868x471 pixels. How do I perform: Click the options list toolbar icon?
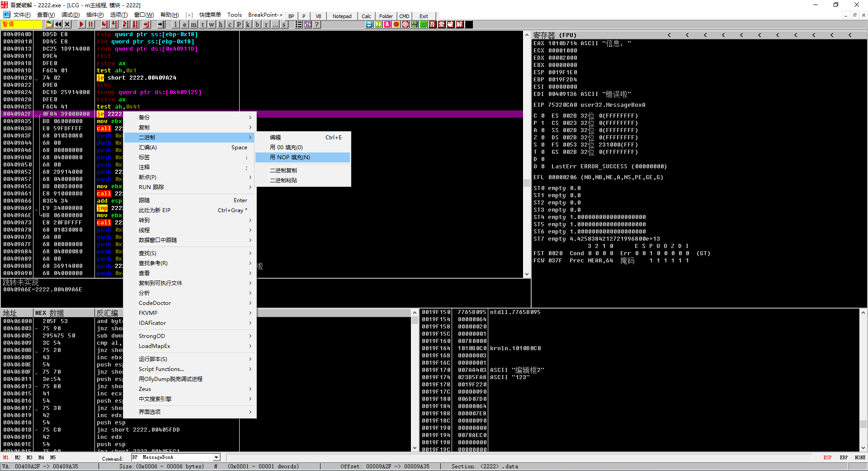tap(298, 24)
